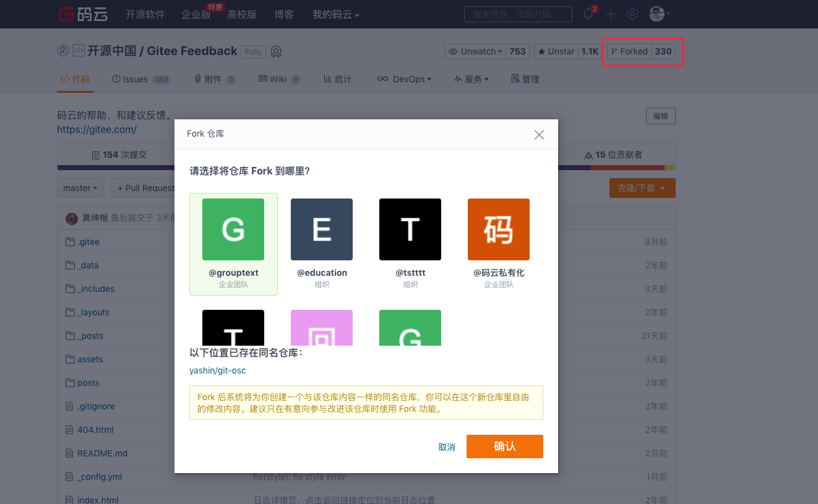Expand the 克隆/下载 download dropdown

click(x=642, y=187)
